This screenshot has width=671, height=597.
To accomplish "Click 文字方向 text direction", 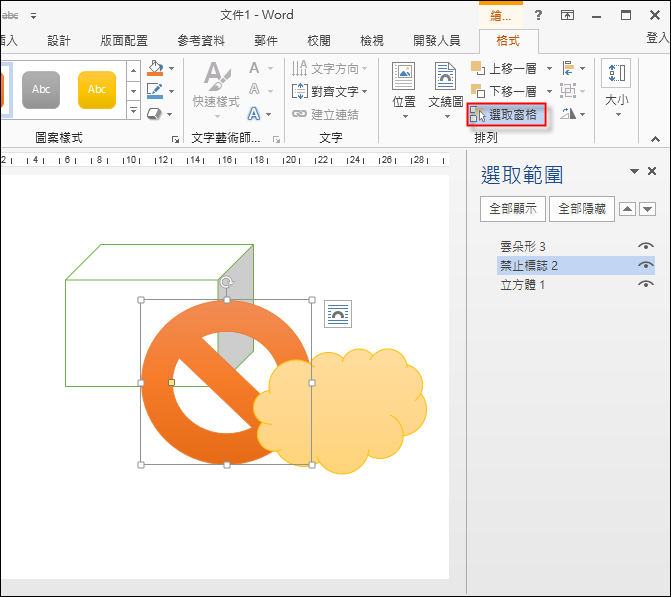I will coord(330,68).
